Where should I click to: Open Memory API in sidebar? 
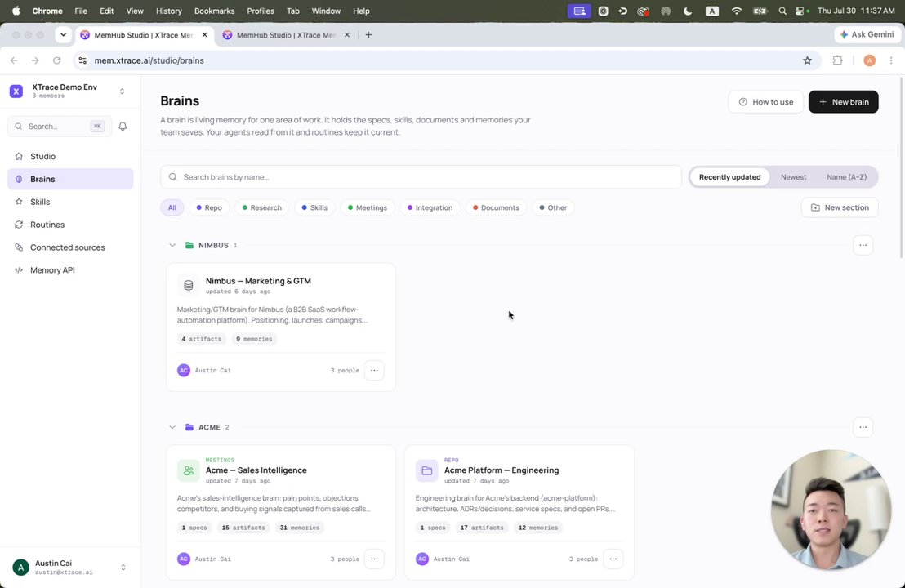(70, 270)
